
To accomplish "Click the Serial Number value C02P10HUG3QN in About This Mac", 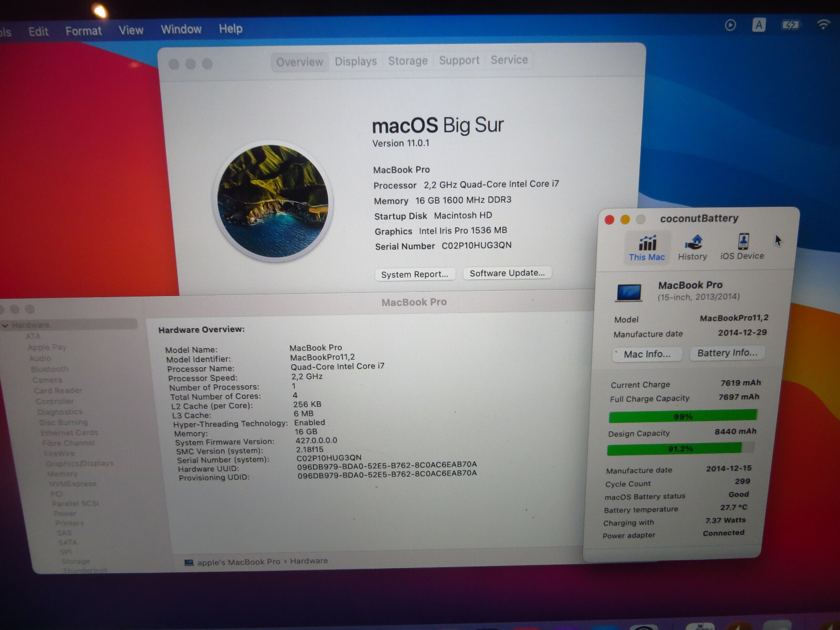I will (x=476, y=245).
